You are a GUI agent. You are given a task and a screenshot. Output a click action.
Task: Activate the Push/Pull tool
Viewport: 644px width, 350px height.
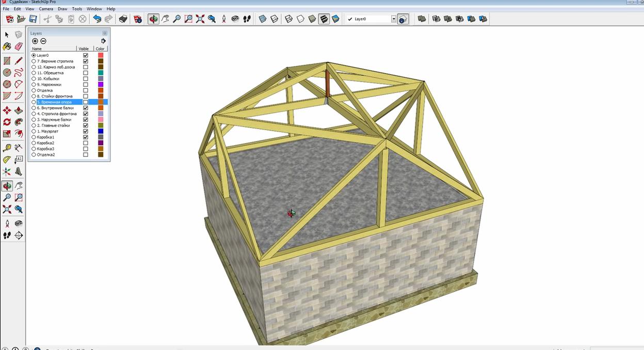pos(19,110)
